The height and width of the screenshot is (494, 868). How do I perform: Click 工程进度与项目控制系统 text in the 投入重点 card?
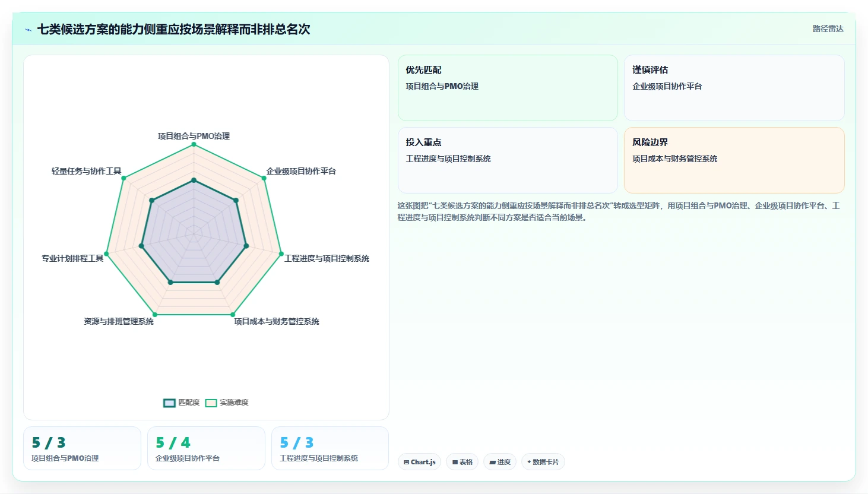click(x=448, y=159)
